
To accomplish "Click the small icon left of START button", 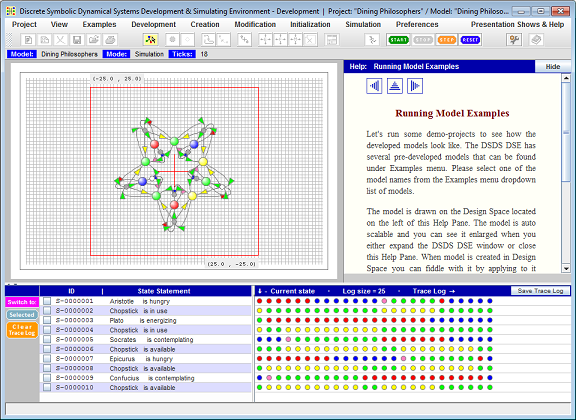I will coord(372,40).
